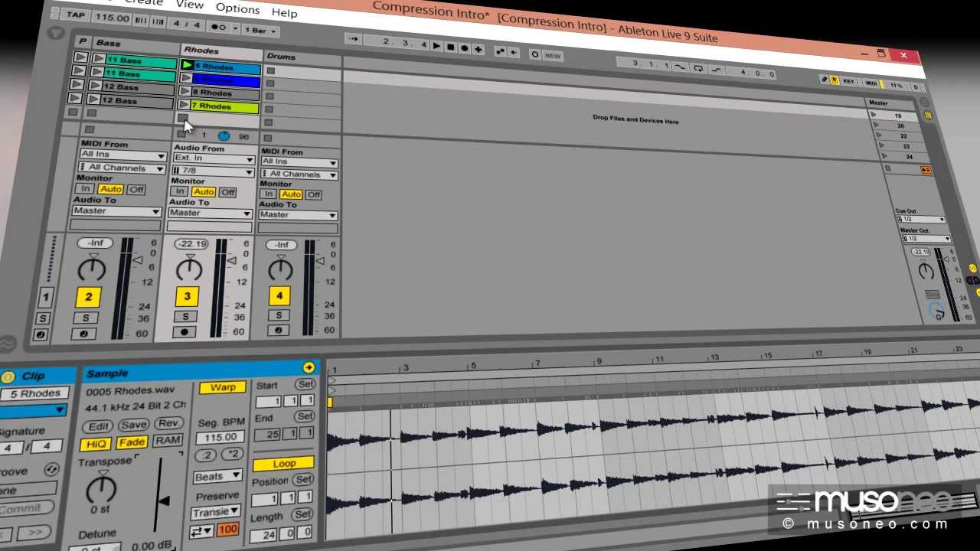Toggle the Automation Arm button
The width and height of the screenshot is (980, 551).
point(501,51)
